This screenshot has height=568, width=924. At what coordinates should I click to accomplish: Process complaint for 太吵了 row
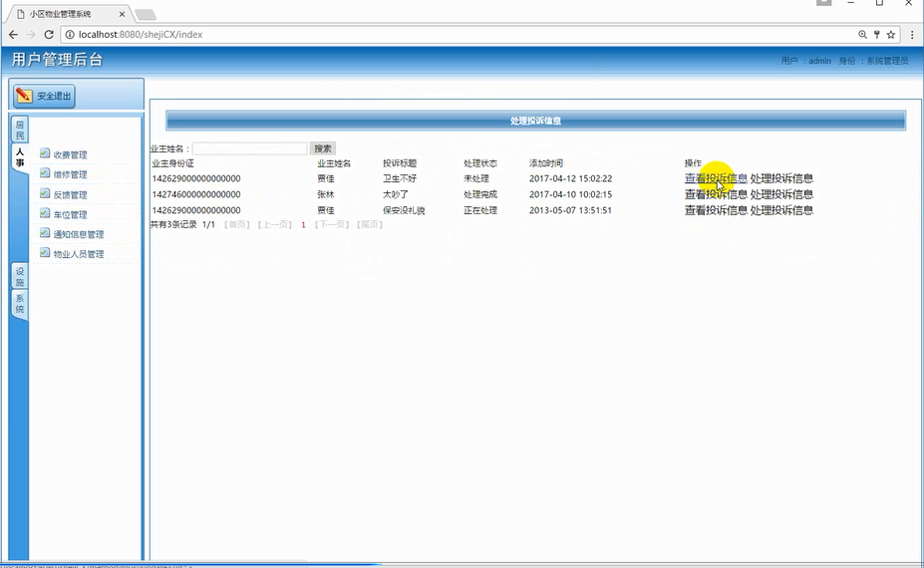point(781,194)
